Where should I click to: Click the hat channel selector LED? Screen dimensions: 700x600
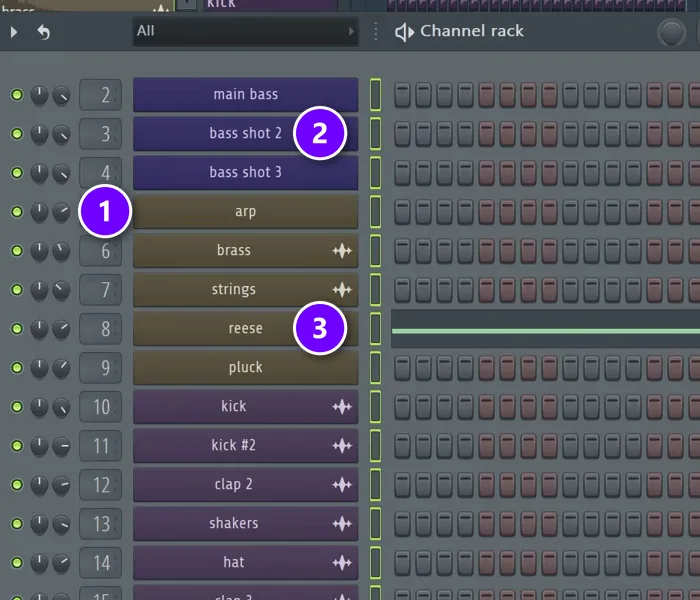375,562
